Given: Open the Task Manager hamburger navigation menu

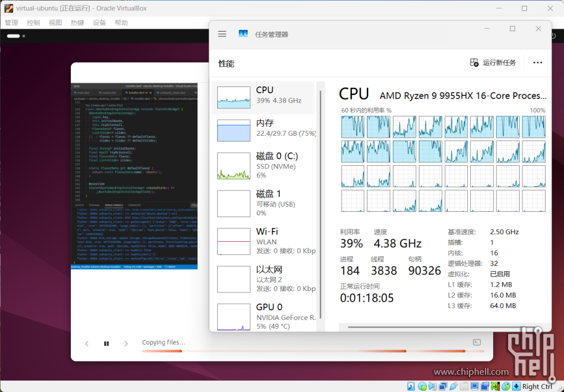Looking at the screenshot, I should 222,34.
